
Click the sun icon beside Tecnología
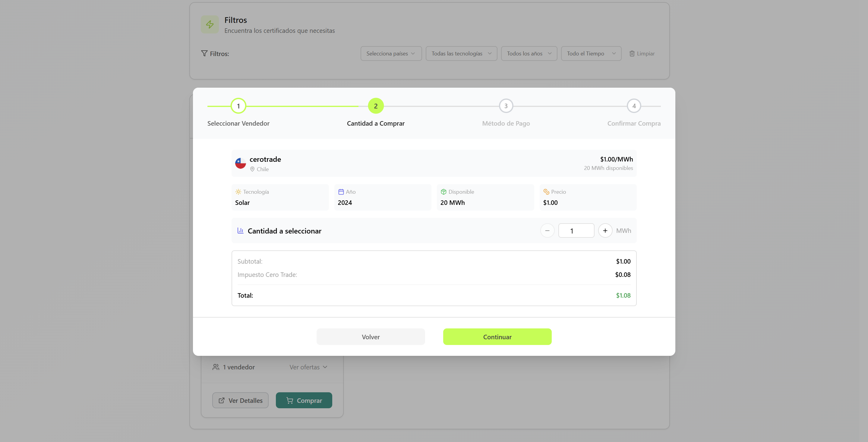238,192
